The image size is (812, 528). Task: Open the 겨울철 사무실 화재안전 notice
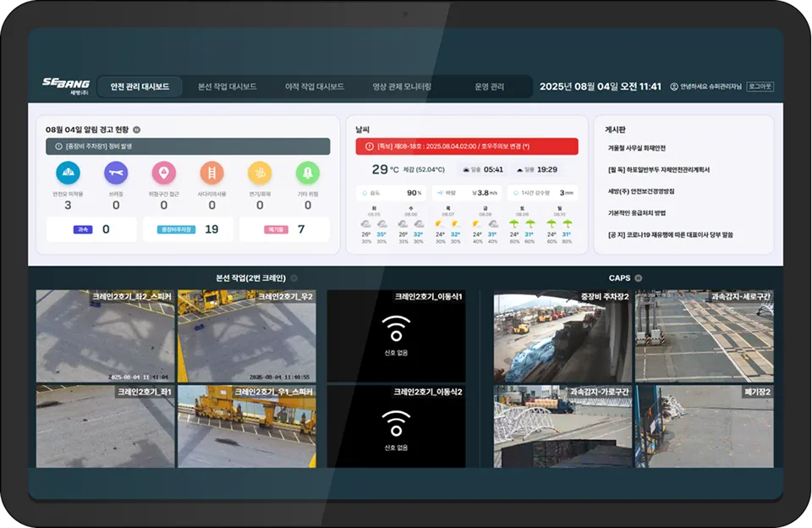[x=636, y=148]
